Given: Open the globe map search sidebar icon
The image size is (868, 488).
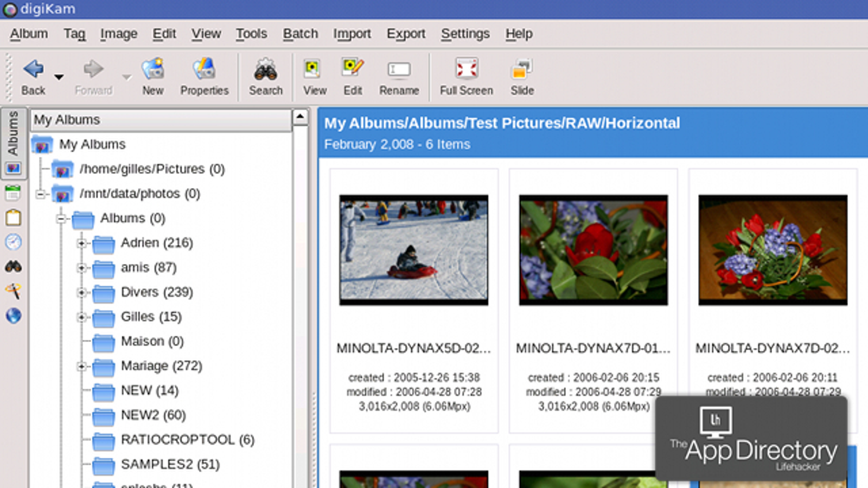Looking at the screenshot, I should [x=13, y=316].
